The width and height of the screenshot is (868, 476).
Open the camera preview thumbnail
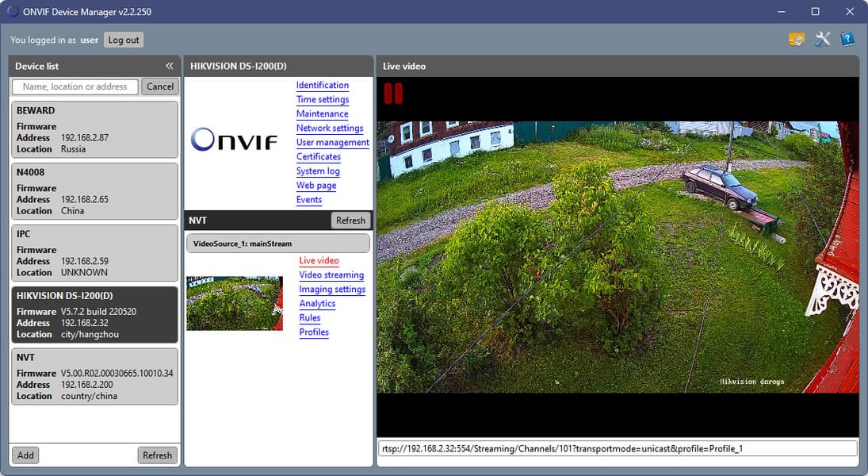pos(235,303)
